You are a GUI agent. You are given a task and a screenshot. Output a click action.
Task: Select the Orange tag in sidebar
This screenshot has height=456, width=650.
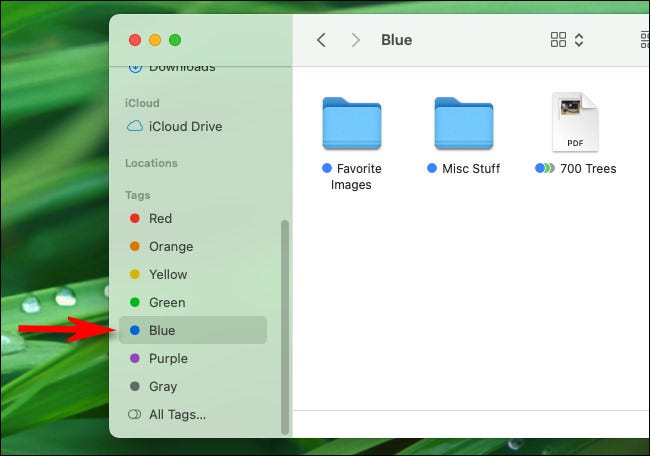pos(170,246)
